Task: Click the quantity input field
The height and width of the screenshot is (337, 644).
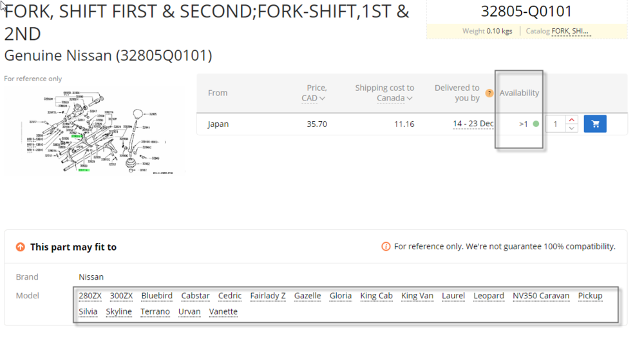Action: click(556, 124)
